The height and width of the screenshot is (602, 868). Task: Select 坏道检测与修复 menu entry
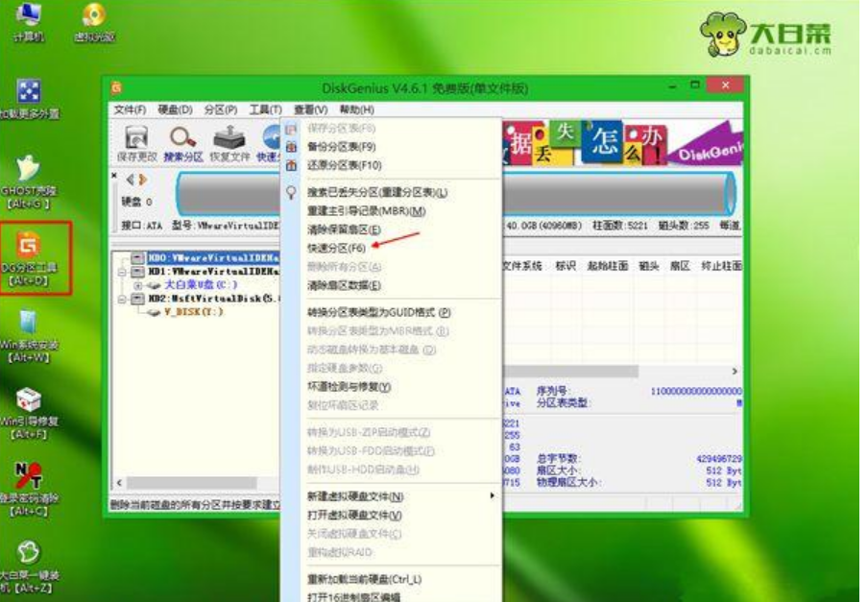pos(349,386)
